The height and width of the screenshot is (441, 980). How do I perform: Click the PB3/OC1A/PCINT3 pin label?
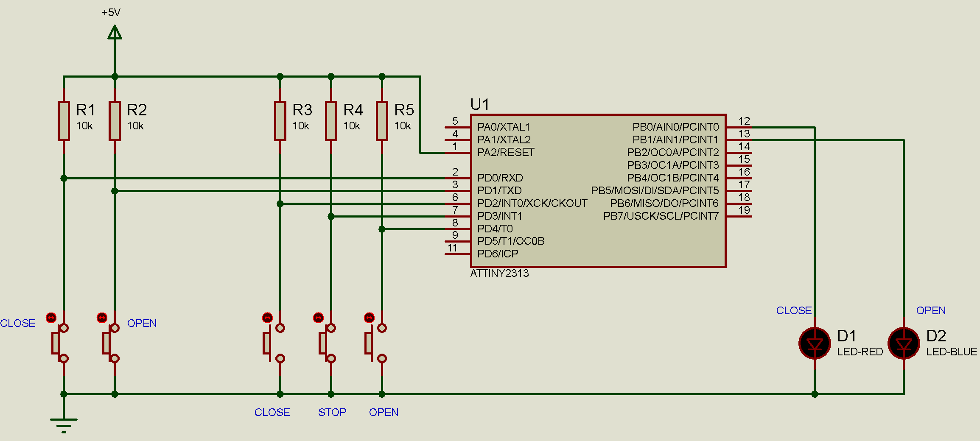pyautogui.click(x=673, y=165)
